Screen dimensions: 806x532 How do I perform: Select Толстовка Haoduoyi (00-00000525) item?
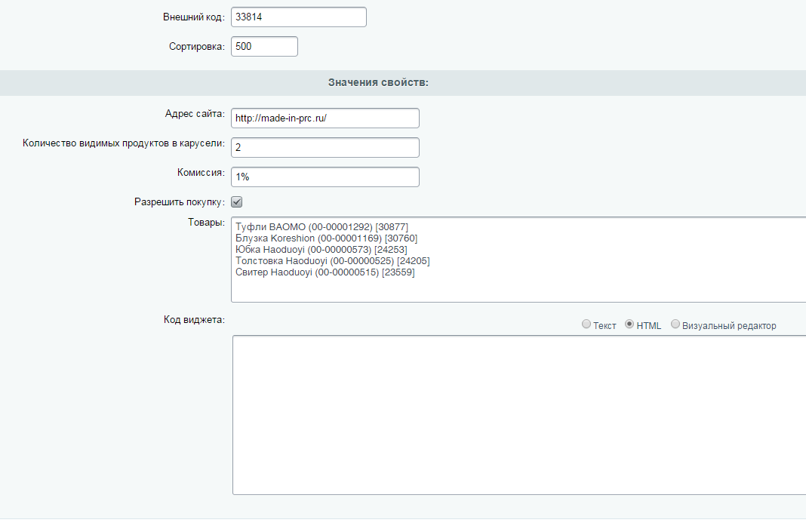point(333,260)
